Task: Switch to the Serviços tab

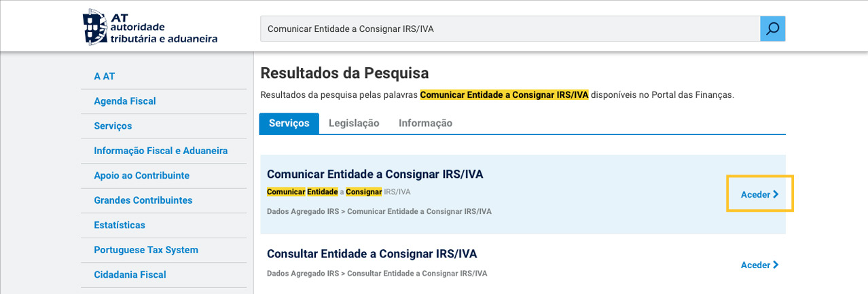Action: click(x=289, y=123)
